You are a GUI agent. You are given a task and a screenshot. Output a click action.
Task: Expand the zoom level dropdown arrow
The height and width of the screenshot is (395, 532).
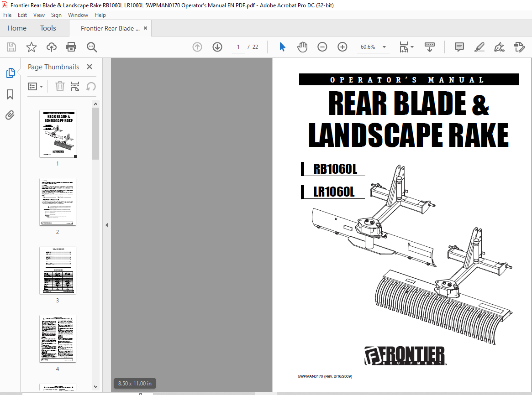pos(384,47)
